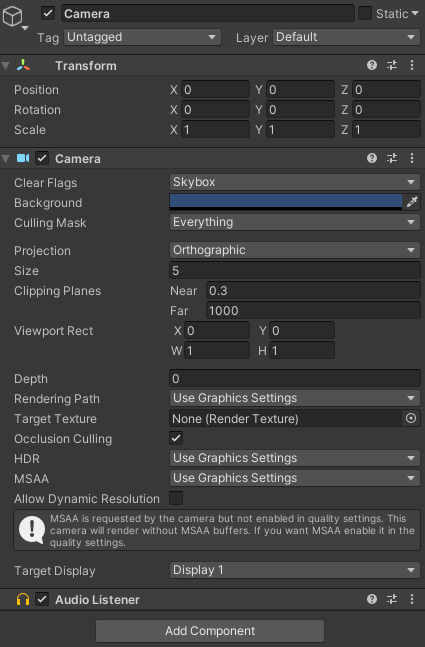Open Camera component presets icon
This screenshot has width=425, height=647.
tap(392, 158)
